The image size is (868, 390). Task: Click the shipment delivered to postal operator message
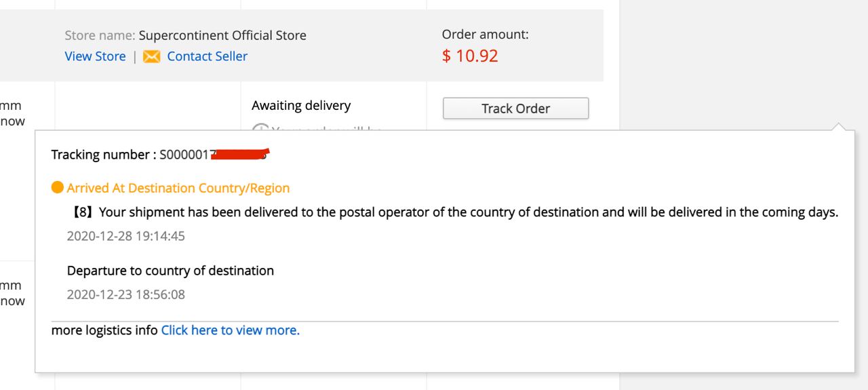tap(454, 212)
